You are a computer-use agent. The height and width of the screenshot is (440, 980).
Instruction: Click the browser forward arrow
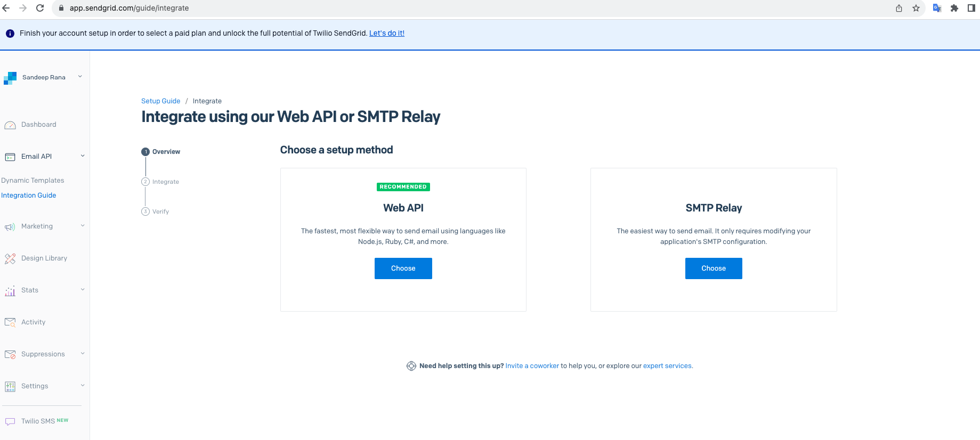click(x=23, y=8)
